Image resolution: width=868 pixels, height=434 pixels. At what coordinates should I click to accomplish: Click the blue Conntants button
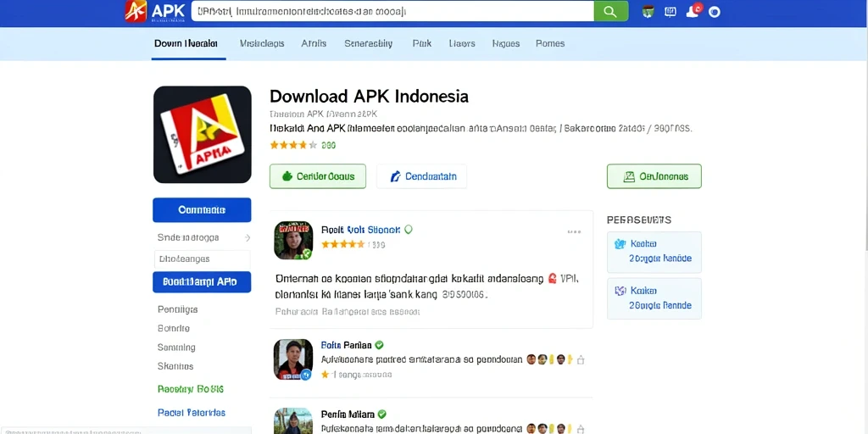coord(202,210)
